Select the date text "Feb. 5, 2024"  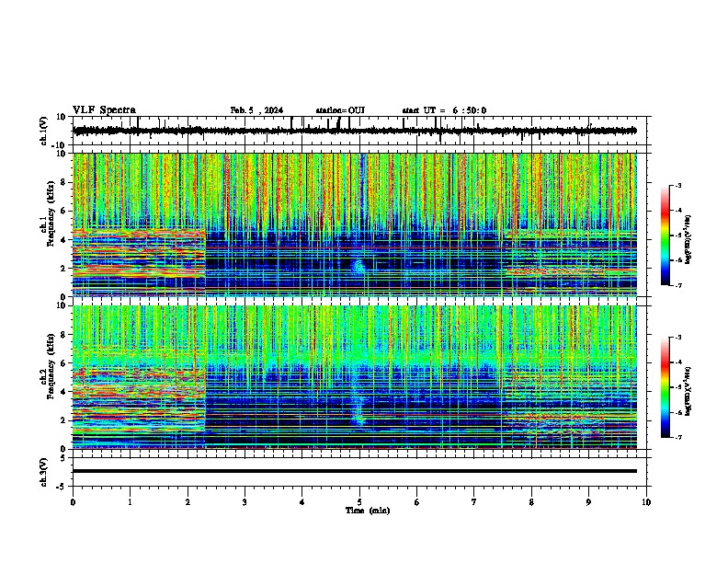256,110
